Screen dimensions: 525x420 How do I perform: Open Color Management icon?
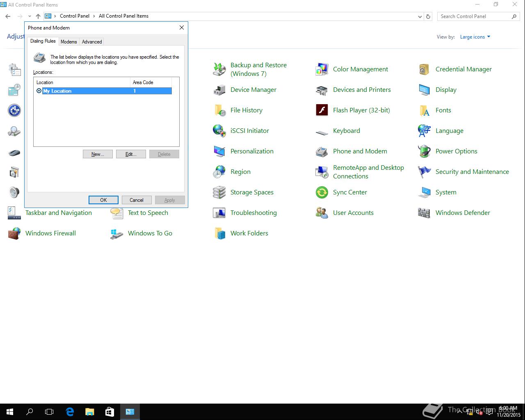pos(322,69)
